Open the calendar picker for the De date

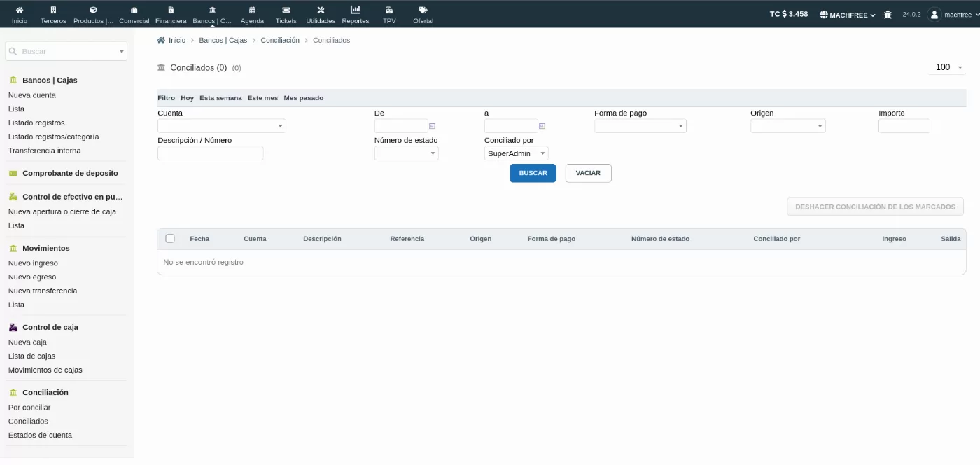point(433,126)
